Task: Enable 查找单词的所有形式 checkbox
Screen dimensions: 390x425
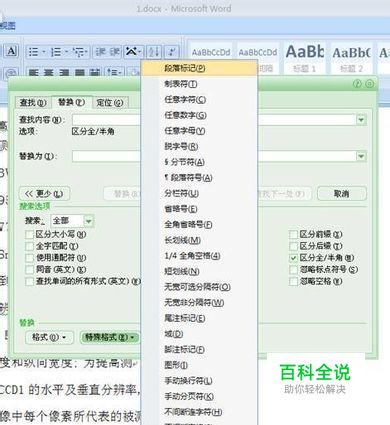Action: [30, 282]
